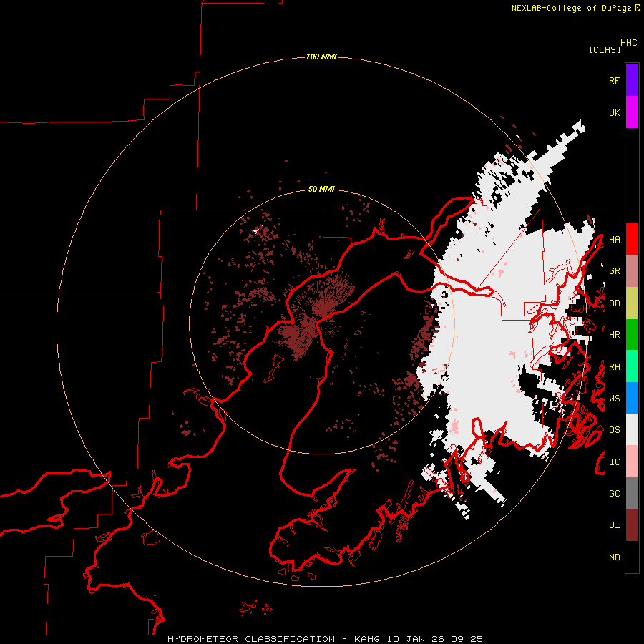Click the HA red legend swatch
644x644 pixels.
(632, 239)
